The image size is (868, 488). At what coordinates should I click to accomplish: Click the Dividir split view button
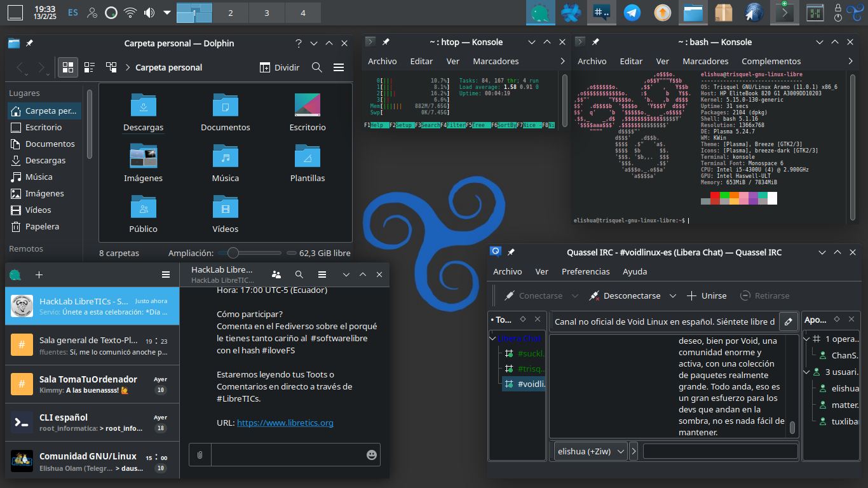[280, 67]
